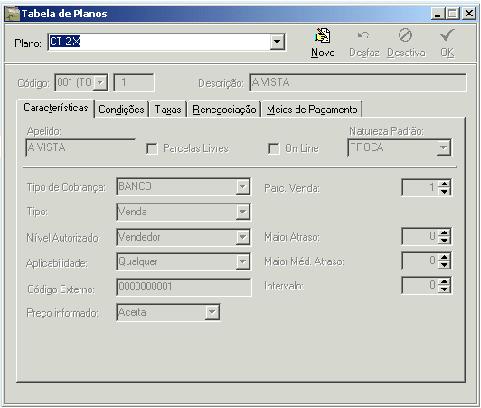The height and width of the screenshot is (408, 481).
Task: Click the Parc. Venda value field
Action: [420, 187]
